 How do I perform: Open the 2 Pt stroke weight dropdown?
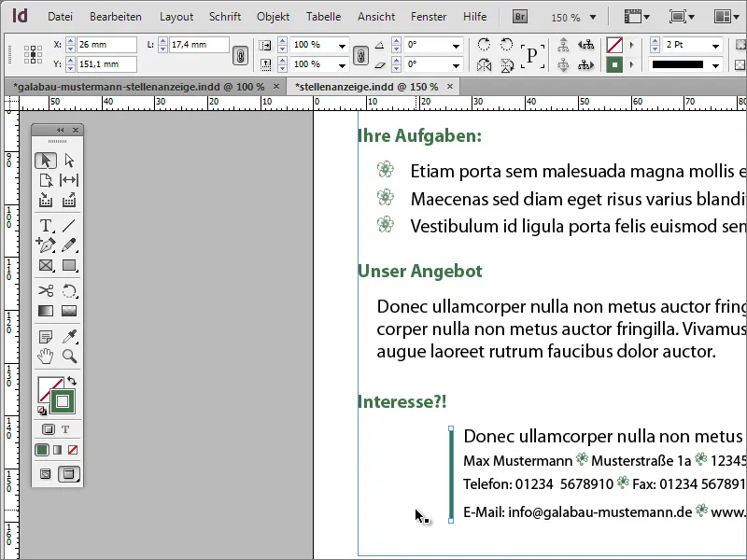(714, 44)
